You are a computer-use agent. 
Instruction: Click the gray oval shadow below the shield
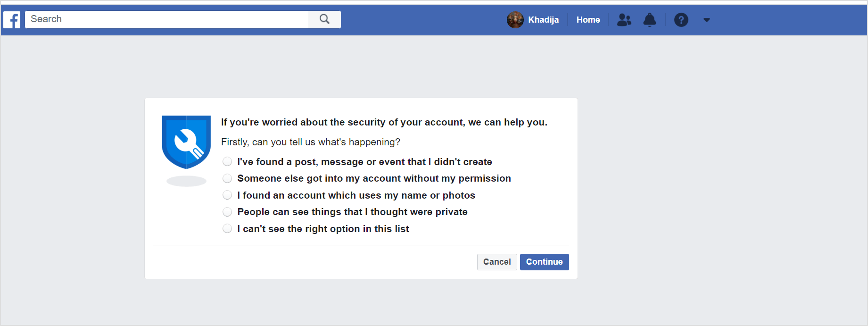pyautogui.click(x=186, y=181)
